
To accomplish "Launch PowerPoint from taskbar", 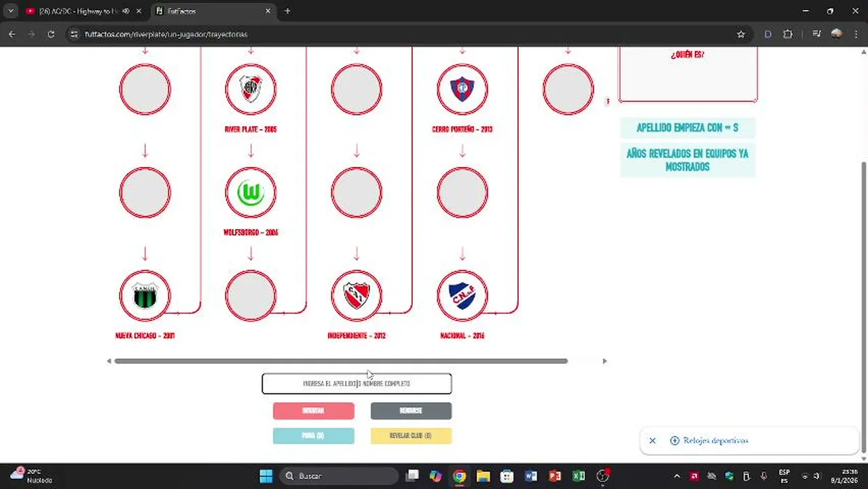I will point(555,476).
